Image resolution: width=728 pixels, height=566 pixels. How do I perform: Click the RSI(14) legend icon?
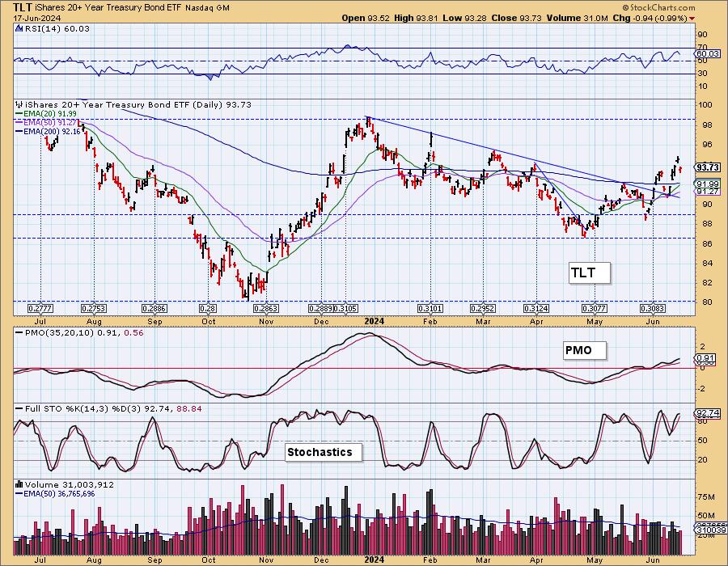coord(19,29)
